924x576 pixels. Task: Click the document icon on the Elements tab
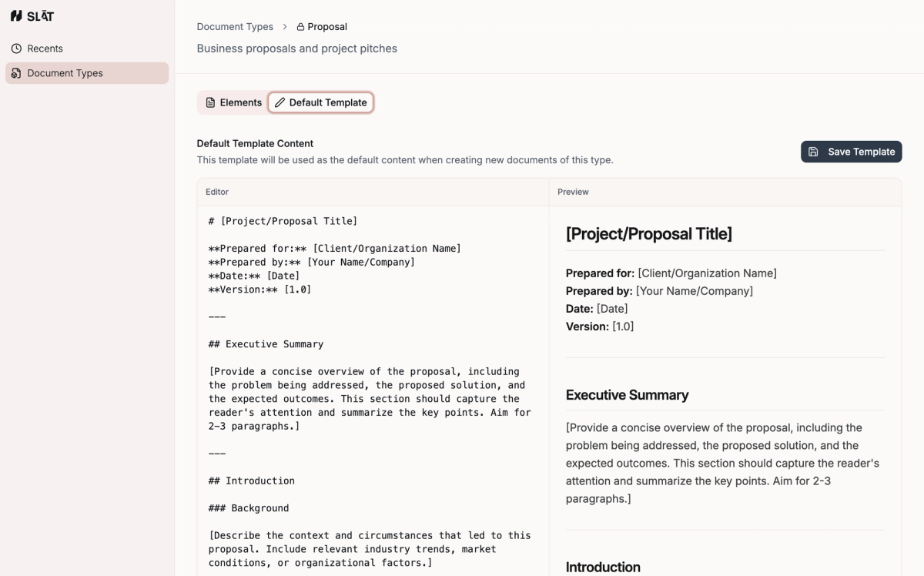pyautogui.click(x=210, y=102)
